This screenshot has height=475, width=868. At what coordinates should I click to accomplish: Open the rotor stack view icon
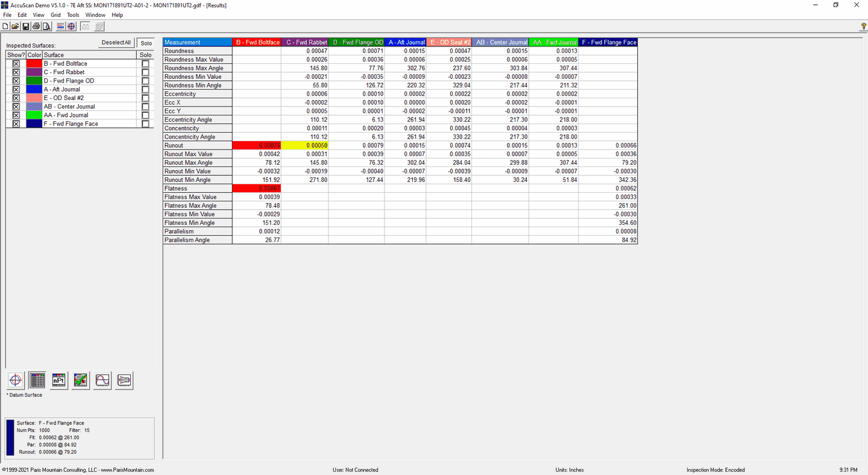pos(124,380)
